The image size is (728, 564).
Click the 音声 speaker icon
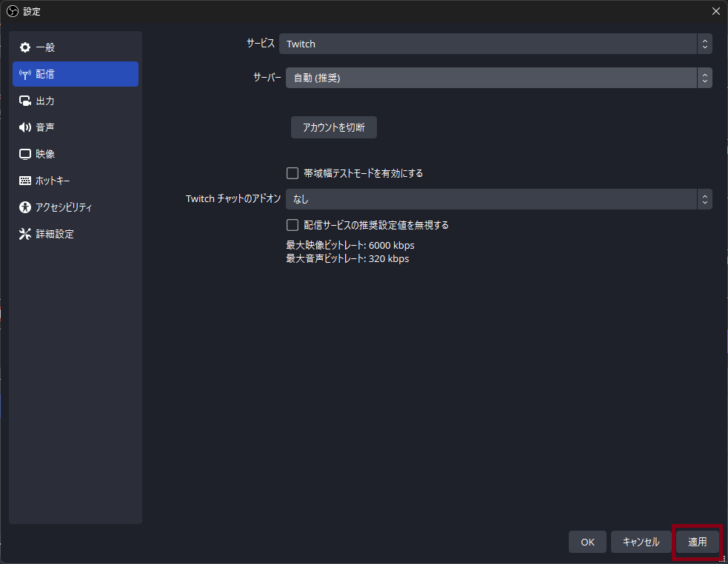click(x=25, y=127)
